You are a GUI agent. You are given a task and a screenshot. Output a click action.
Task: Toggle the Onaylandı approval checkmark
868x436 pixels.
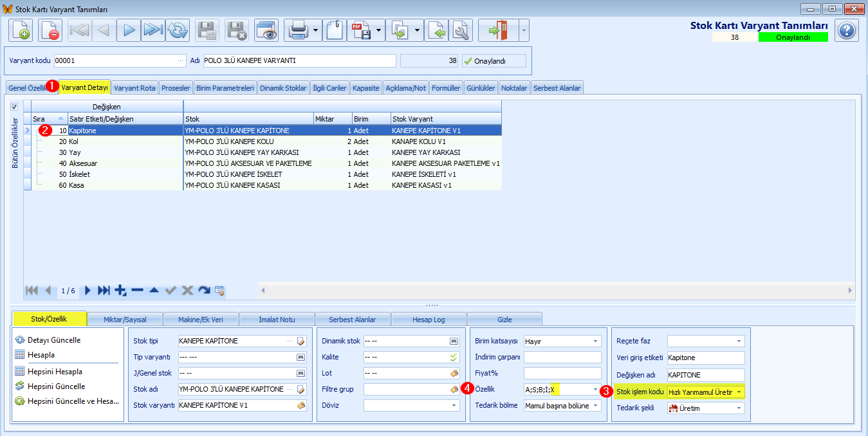coord(494,61)
